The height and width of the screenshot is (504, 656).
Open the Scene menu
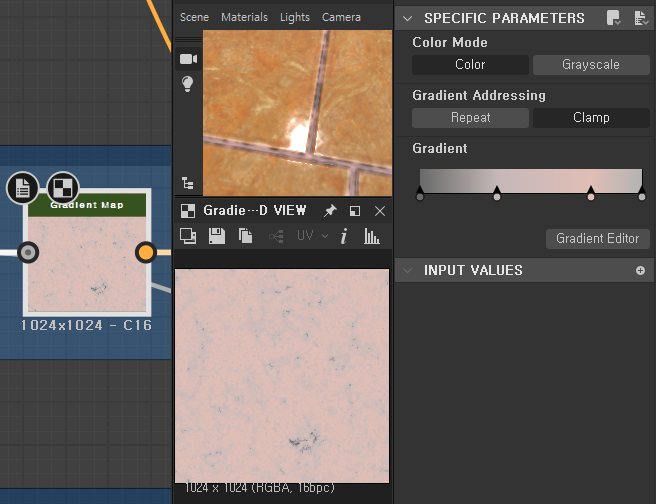coord(194,17)
